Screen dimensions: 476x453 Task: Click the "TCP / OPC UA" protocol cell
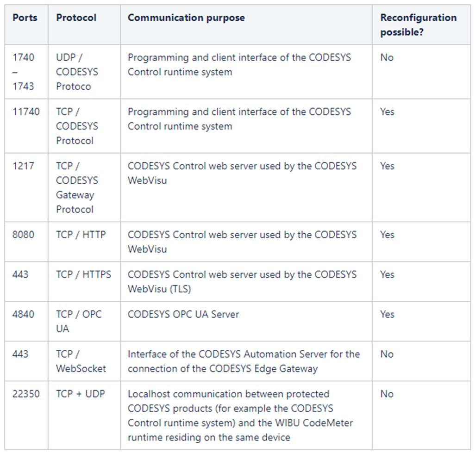tap(79, 321)
